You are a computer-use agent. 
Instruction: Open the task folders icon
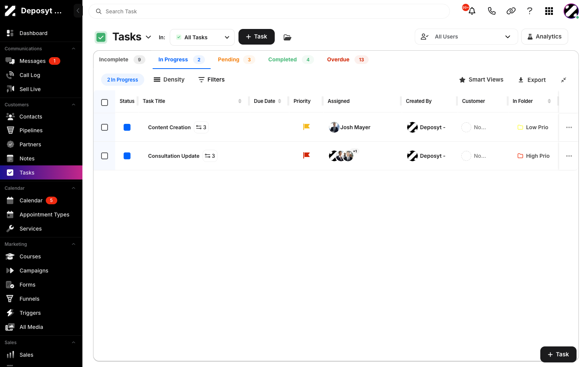[x=287, y=37]
